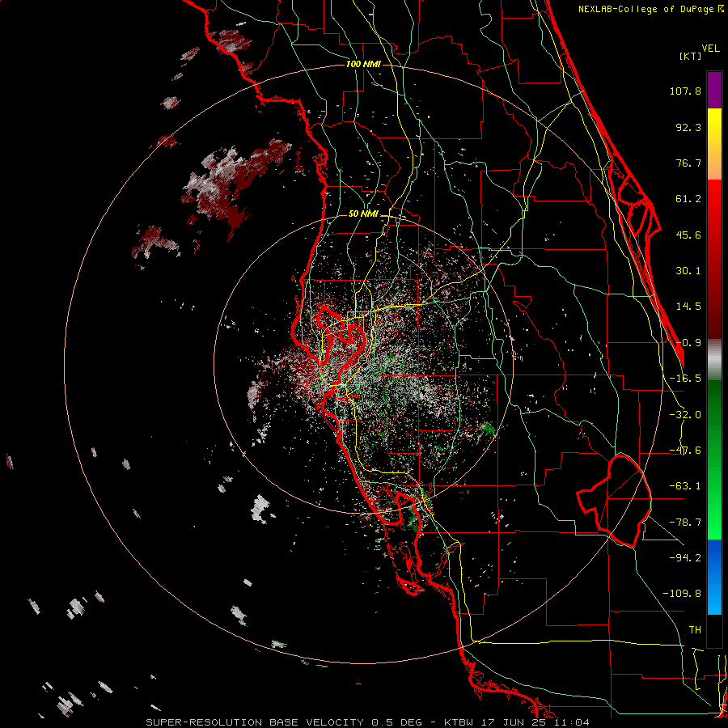Click the 30.1 velocity scale value
Viewport: 728px width, 728px height.
(x=688, y=271)
